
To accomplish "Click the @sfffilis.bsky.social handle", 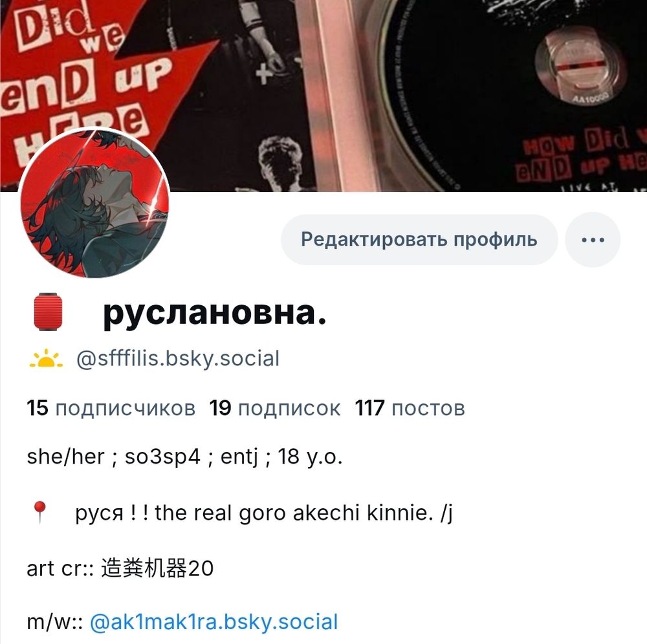I will [x=178, y=358].
